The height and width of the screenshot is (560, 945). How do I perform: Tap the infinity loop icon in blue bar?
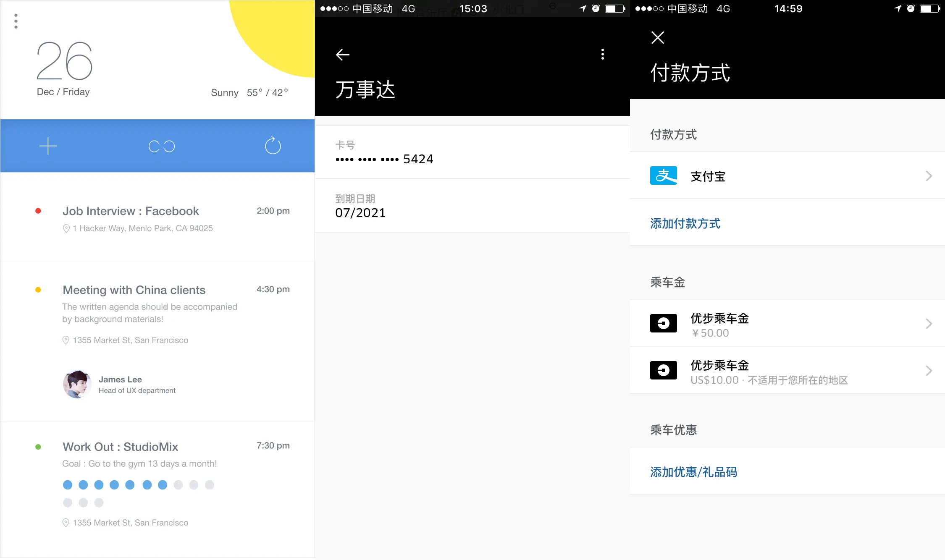click(162, 146)
